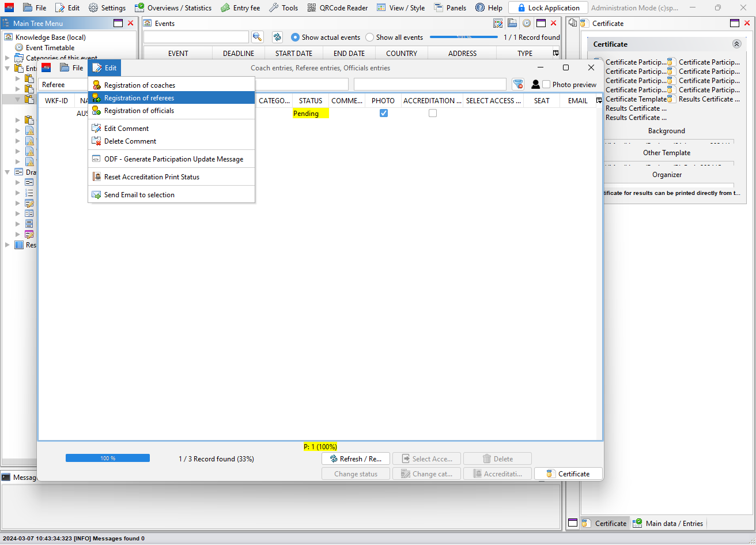Image resolution: width=756 pixels, height=545 pixels.
Task: Collapse the Certificate section chevron
Action: pos(736,44)
